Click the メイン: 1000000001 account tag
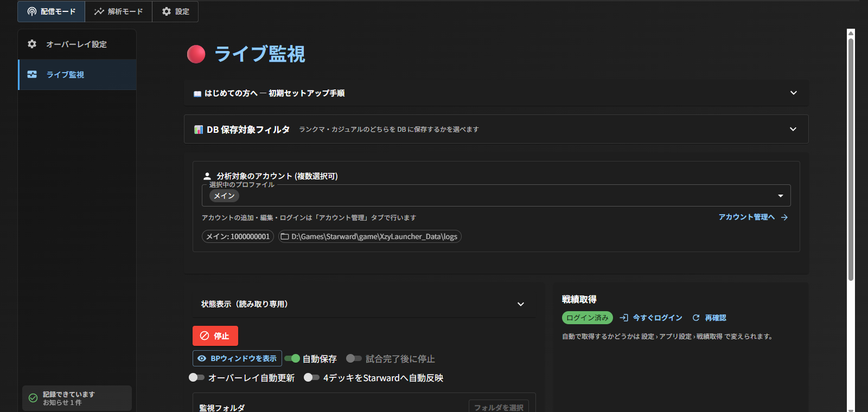Screen dimensions: 868x412 [x=238, y=236]
